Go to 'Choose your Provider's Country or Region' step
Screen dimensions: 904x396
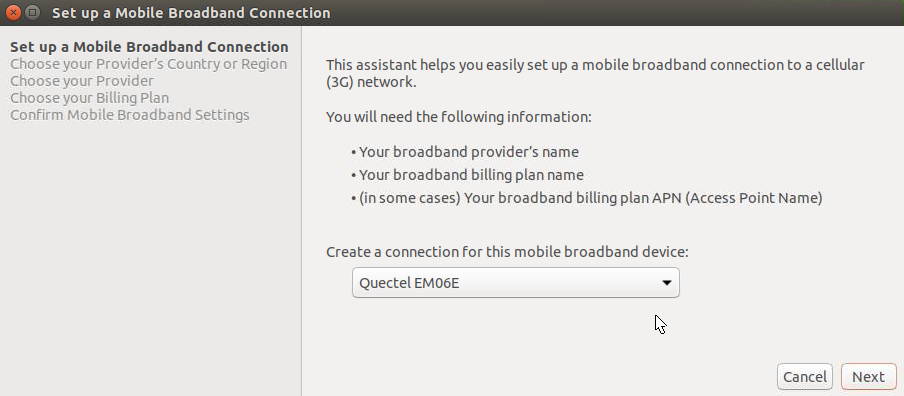(x=149, y=64)
